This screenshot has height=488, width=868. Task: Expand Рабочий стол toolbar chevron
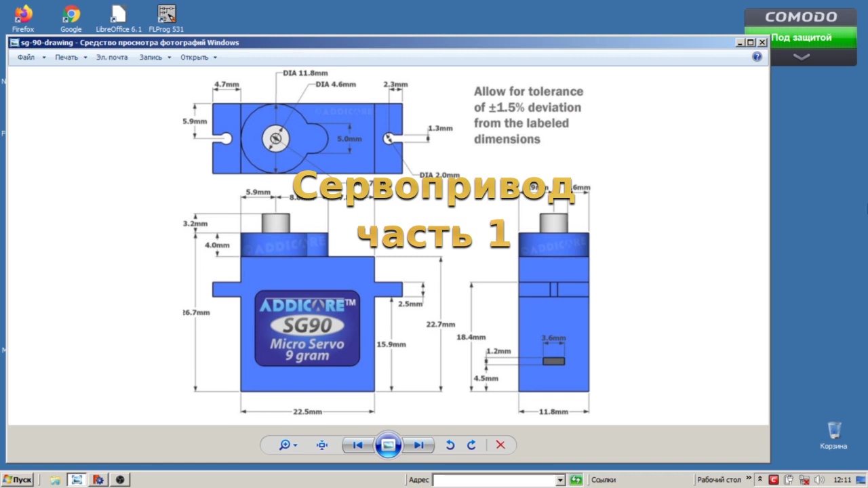coord(749,479)
